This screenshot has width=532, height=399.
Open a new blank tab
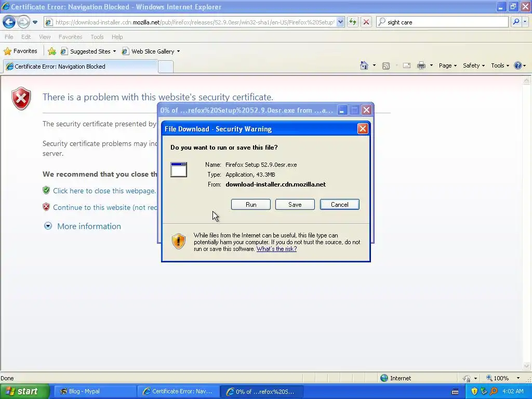(x=166, y=67)
